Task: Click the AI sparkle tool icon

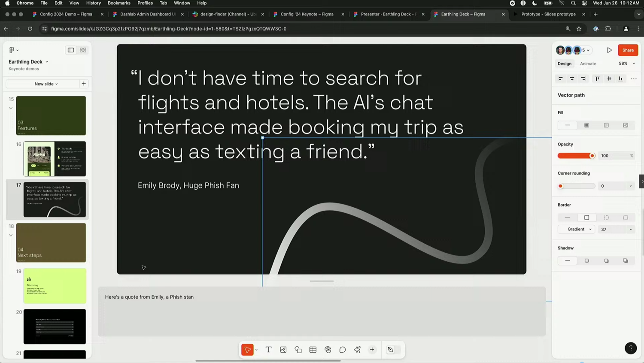Action: 357,350
